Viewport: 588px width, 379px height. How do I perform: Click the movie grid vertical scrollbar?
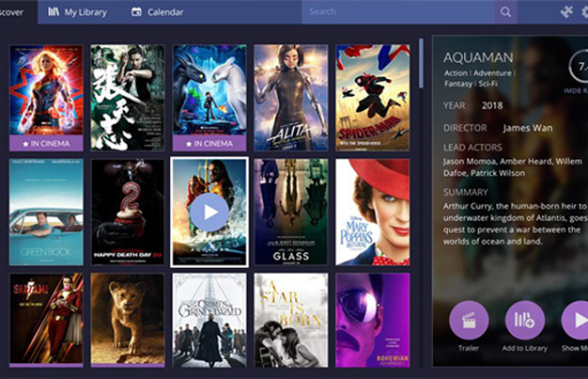pos(421,63)
